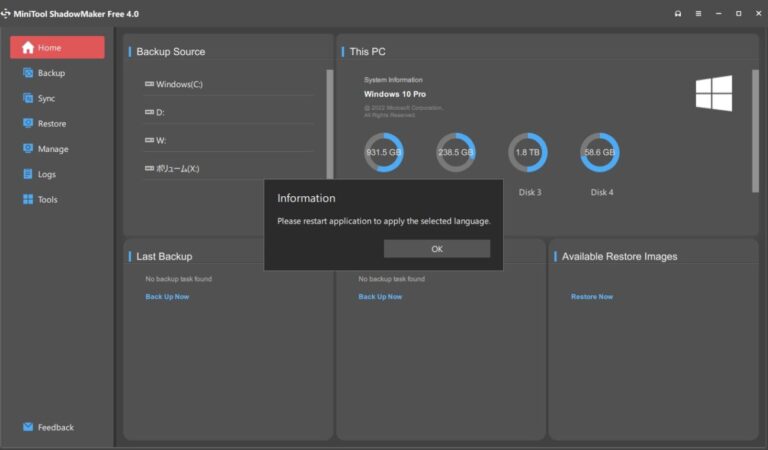The image size is (768, 450).
Task: Open the Restore section in the sidebar
Action: (52, 124)
